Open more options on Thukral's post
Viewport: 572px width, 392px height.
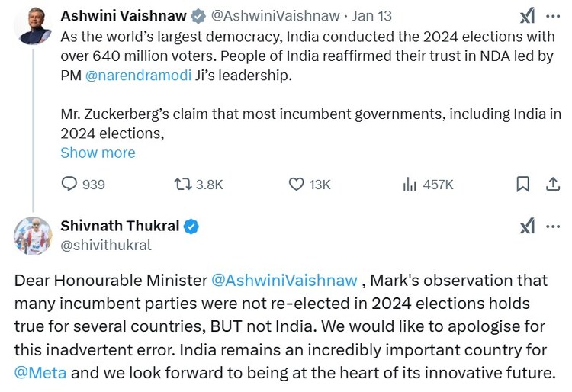click(x=553, y=226)
